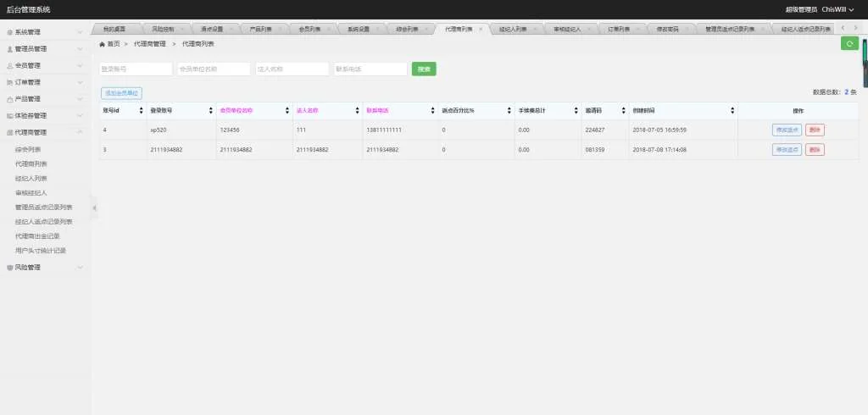Screen dimensions: 868x415
Task: Click the green 搜索 button
Action: [x=424, y=69]
